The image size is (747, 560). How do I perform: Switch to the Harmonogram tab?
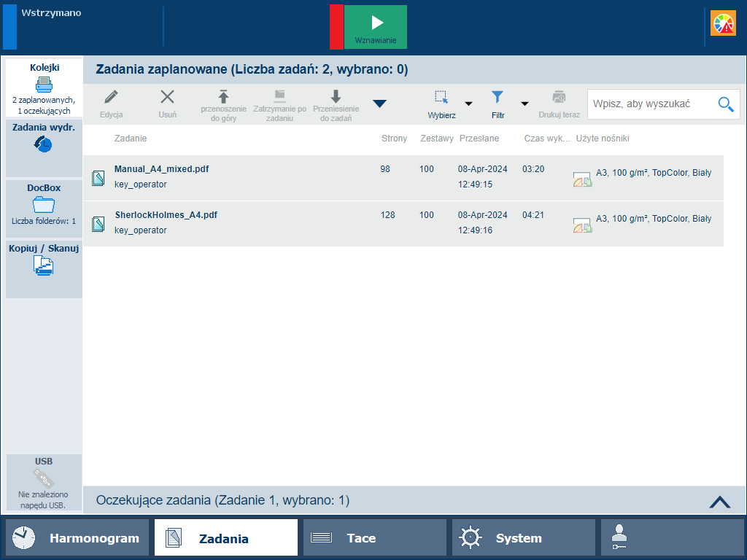point(77,538)
